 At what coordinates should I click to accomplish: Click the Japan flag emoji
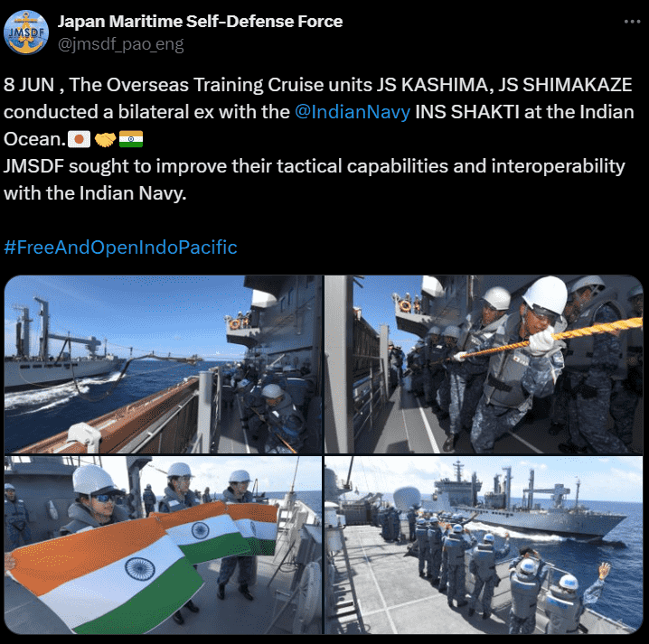(x=79, y=139)
